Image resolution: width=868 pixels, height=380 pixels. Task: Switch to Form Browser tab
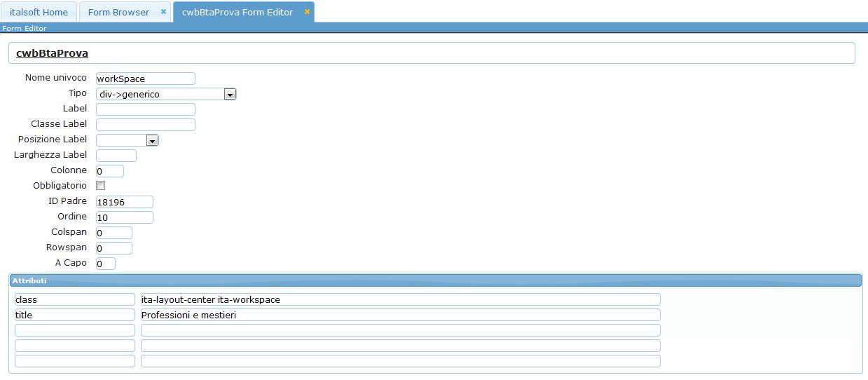(118, 12)
